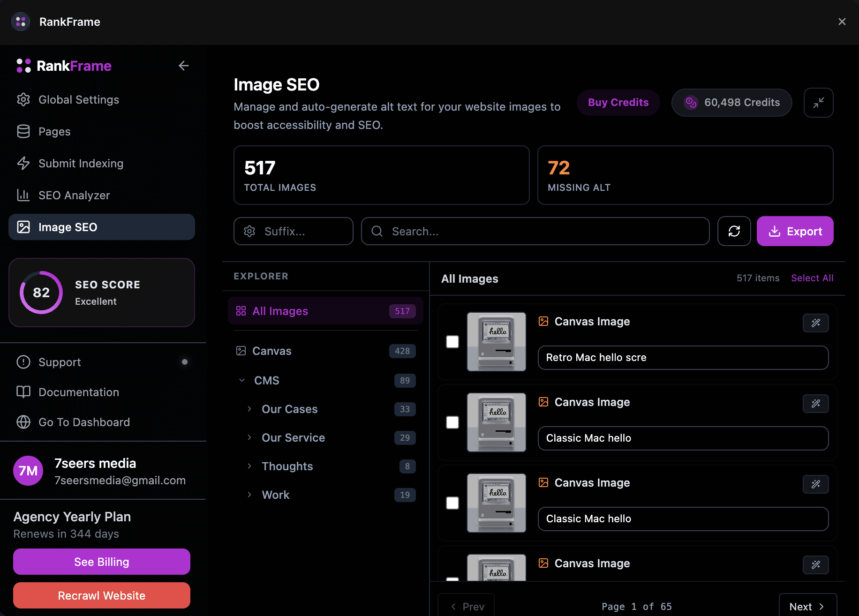Expand Our Service chevron
Image resolution: width=859 pixels, height=616 pixels.
pyautogui.click(x=249, y=437)
